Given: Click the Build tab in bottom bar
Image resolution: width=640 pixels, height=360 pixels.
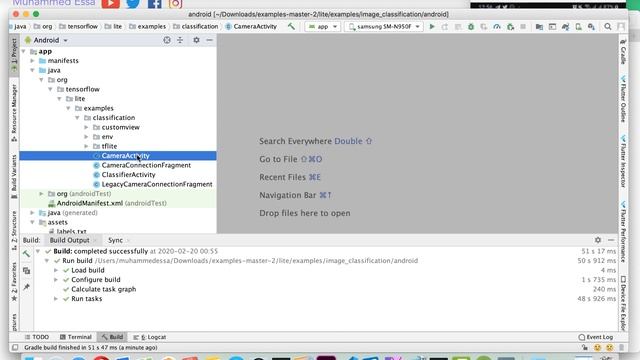Looking at the screenshot, I should (x=113, y=337).
